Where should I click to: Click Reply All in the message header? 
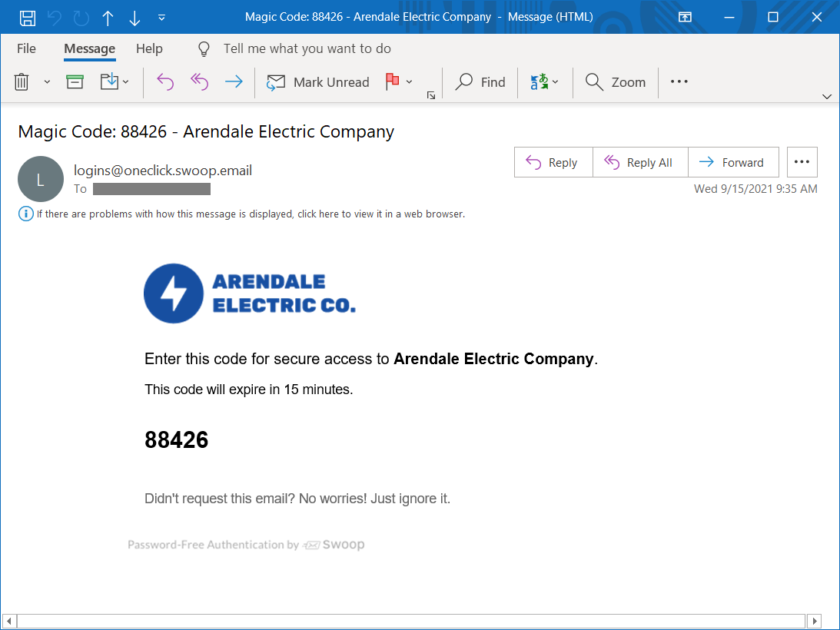point(640,162)
